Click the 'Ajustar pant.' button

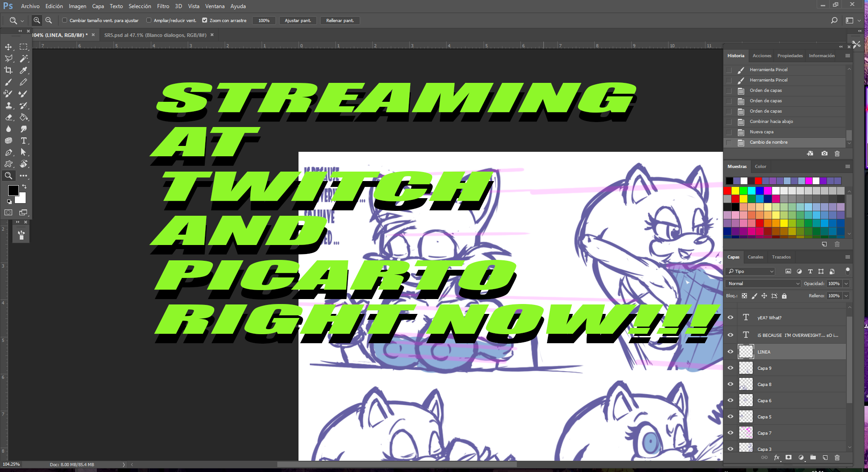298,20
